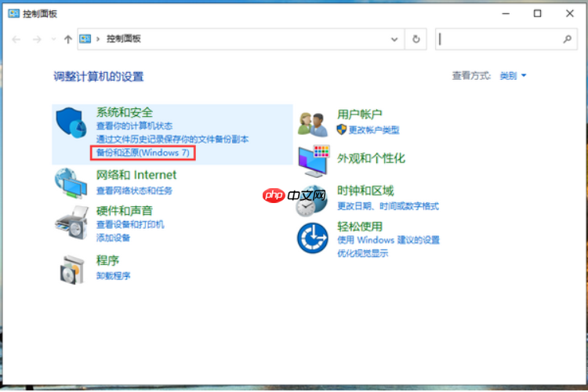Click the search magnifier icon

click(x=568, y=39)
